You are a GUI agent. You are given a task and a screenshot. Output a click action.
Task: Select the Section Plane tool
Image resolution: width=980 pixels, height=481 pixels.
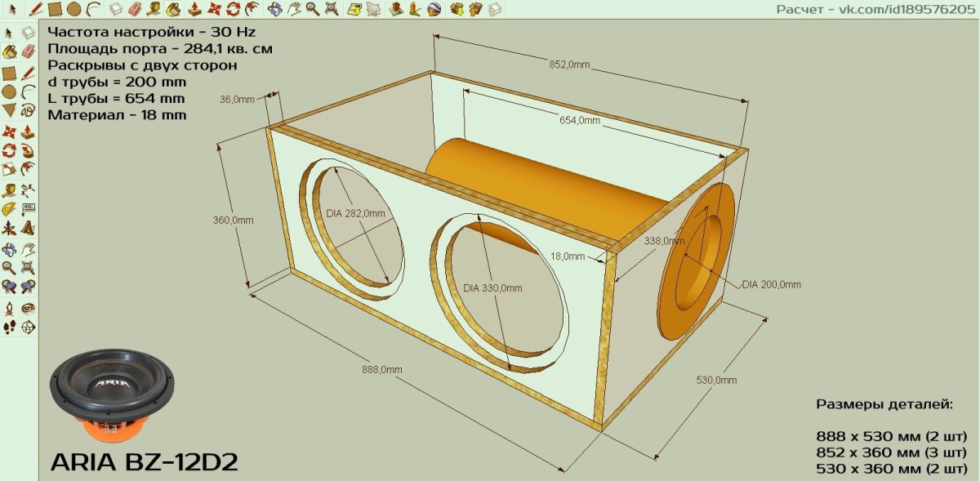pos(28,327)
